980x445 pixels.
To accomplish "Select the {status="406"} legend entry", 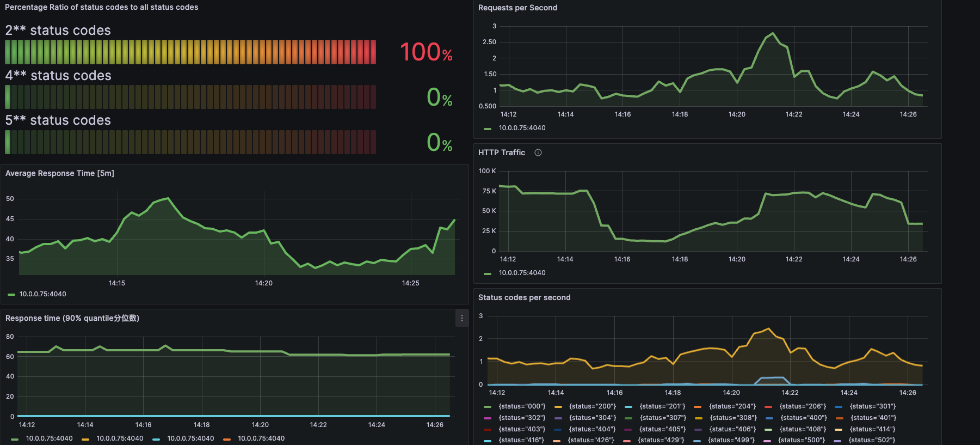I will click(x=733, y=429).
